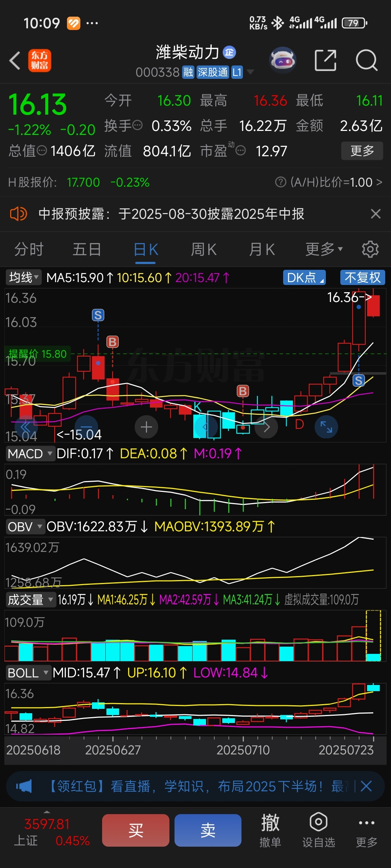391x868 pixels.
Task: Tap the info icon beside 总值
Action: coord(42,150)
